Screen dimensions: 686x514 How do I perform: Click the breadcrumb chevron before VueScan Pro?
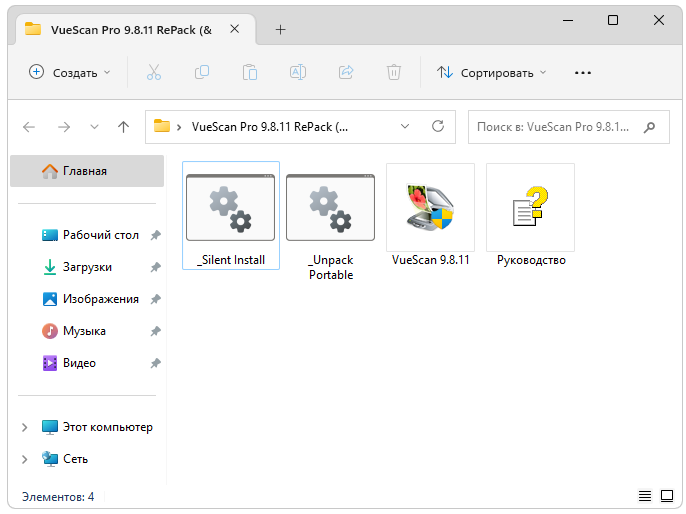(179, 127)
